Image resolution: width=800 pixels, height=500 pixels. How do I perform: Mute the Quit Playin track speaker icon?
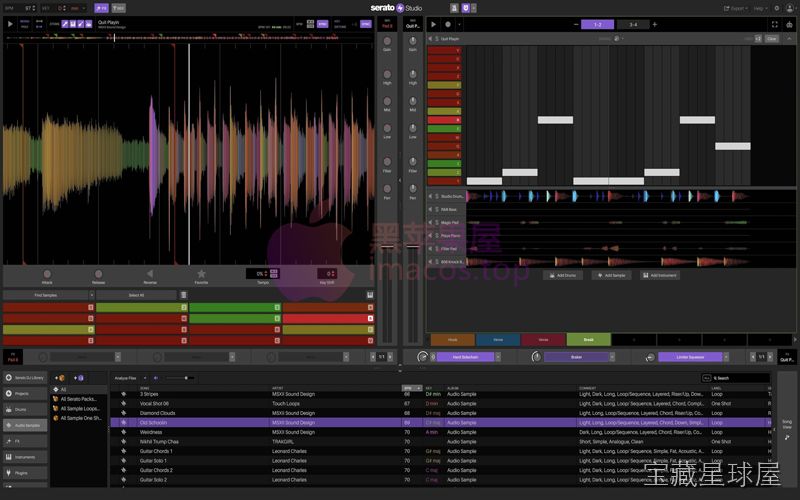[x=430, y=39]
